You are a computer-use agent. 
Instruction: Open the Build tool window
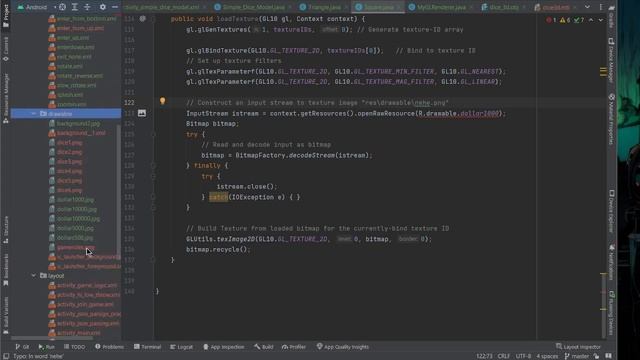coord(264,347)
